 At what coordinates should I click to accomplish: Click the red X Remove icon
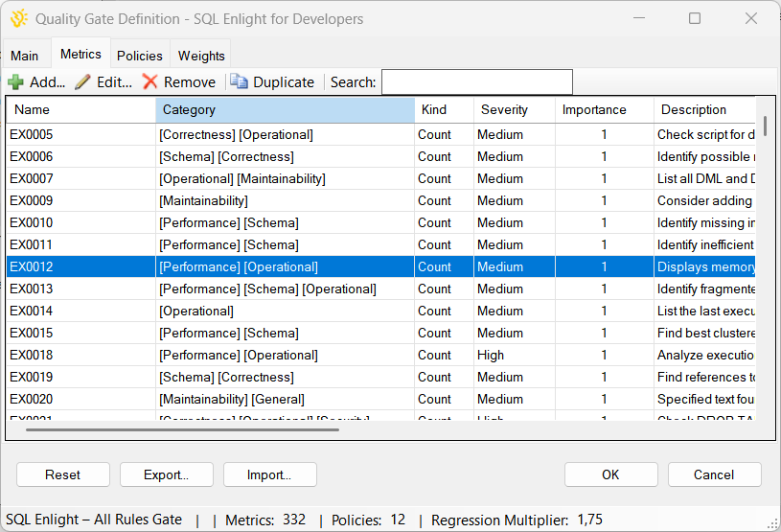point(149,82)
